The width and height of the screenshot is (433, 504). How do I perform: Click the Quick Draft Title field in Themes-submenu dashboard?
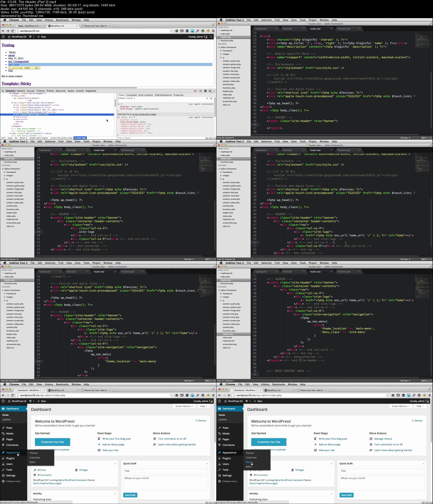coord(166,471)
